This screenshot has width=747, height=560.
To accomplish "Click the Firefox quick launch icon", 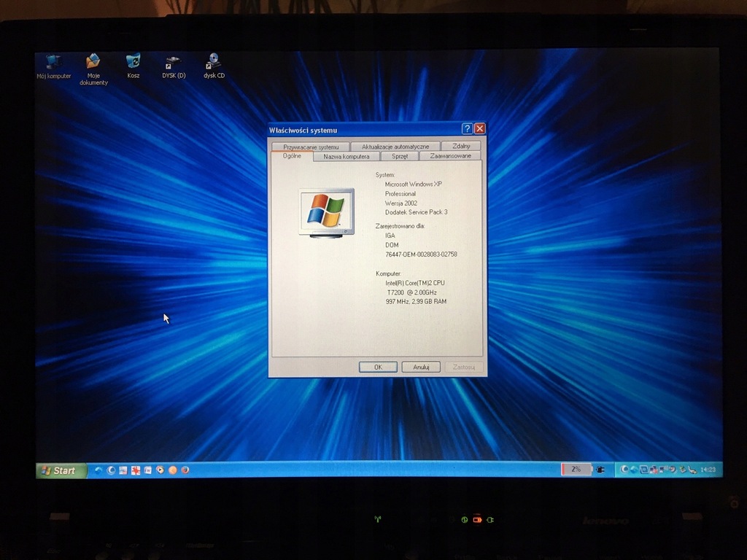I will pos(185,470).
